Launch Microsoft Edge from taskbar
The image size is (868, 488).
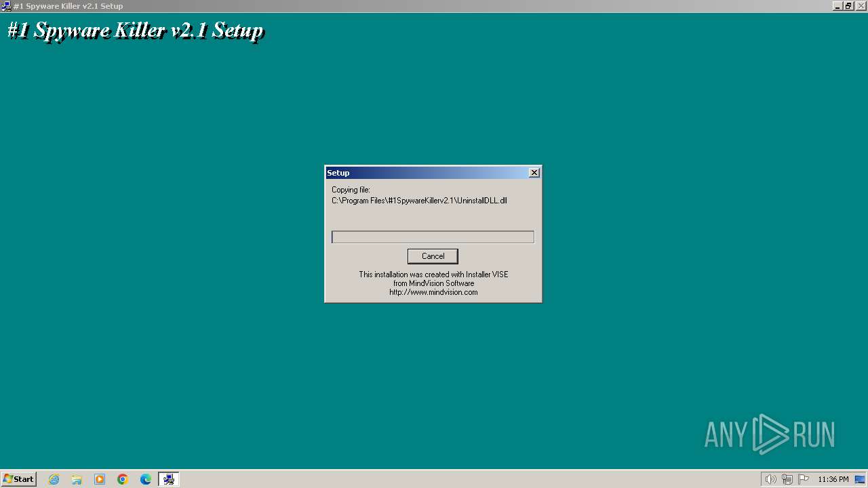[146, 479]
